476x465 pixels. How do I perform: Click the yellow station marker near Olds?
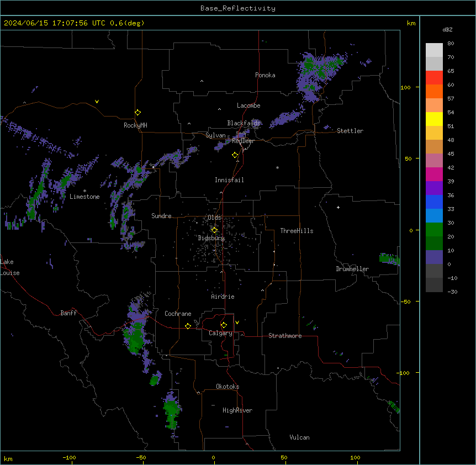point(214,230)
